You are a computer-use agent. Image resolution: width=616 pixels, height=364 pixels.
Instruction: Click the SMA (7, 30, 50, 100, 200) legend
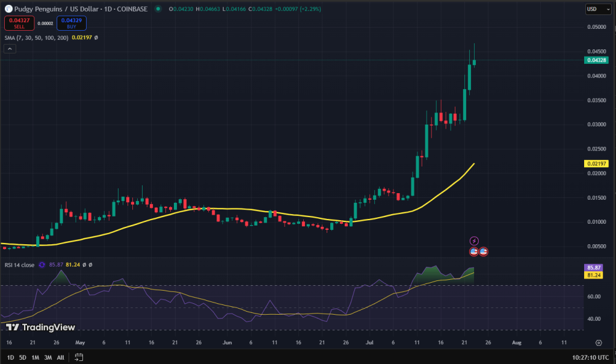[37, 38]
